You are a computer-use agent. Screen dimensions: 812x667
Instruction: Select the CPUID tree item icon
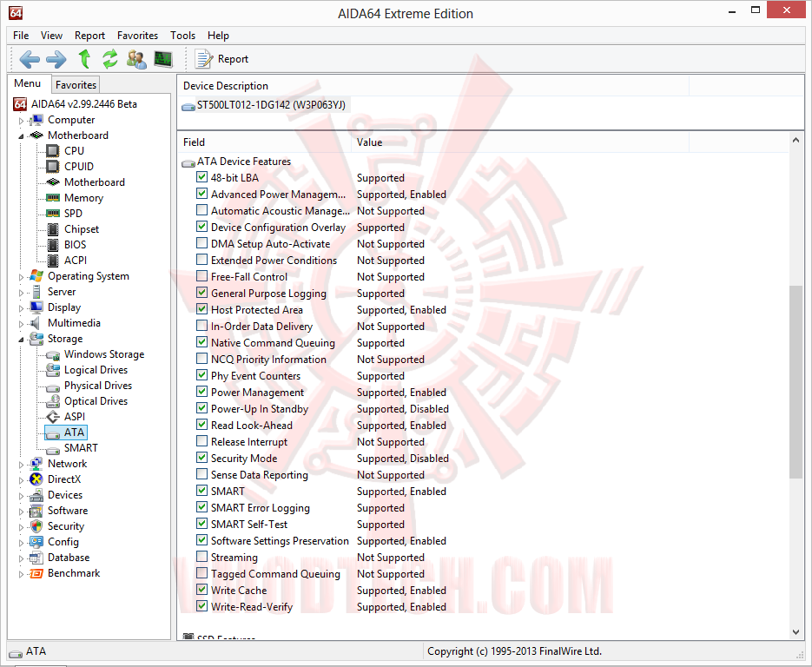pyautogui.click(x=52, y=166)
